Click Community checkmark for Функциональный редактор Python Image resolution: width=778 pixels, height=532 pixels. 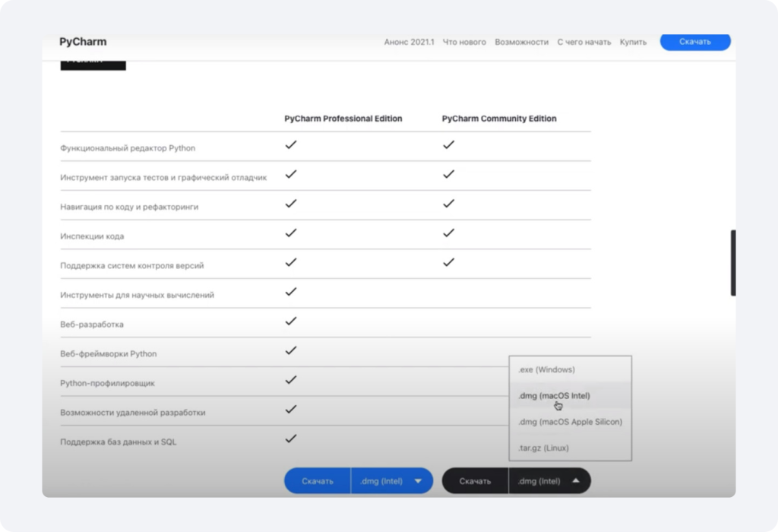[448, 144]
